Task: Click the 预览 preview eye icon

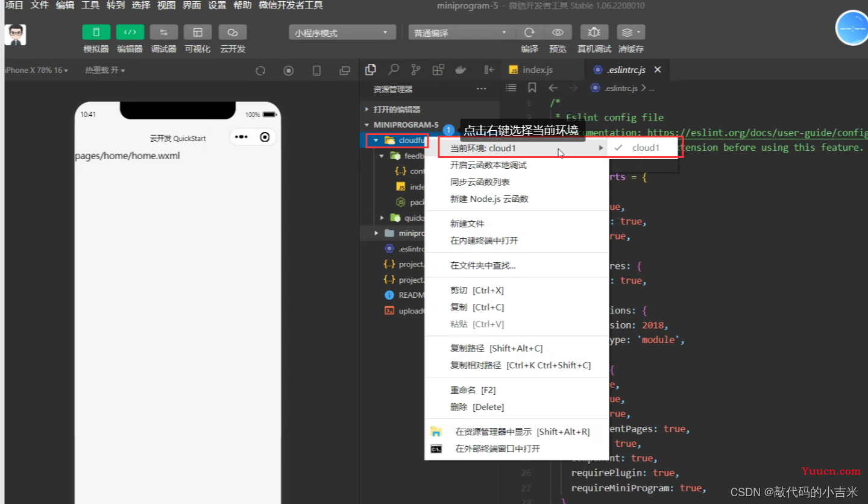Action: (x=558, y=32)
